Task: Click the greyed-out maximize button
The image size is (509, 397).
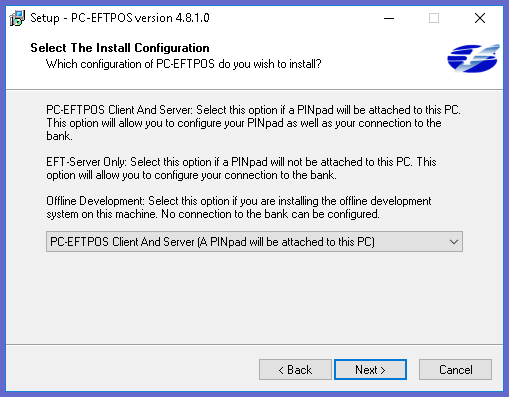Action: [x=434, y=18]
